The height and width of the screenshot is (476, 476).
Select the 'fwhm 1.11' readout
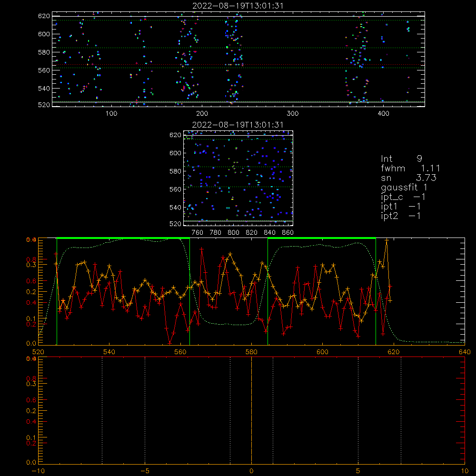410,168
